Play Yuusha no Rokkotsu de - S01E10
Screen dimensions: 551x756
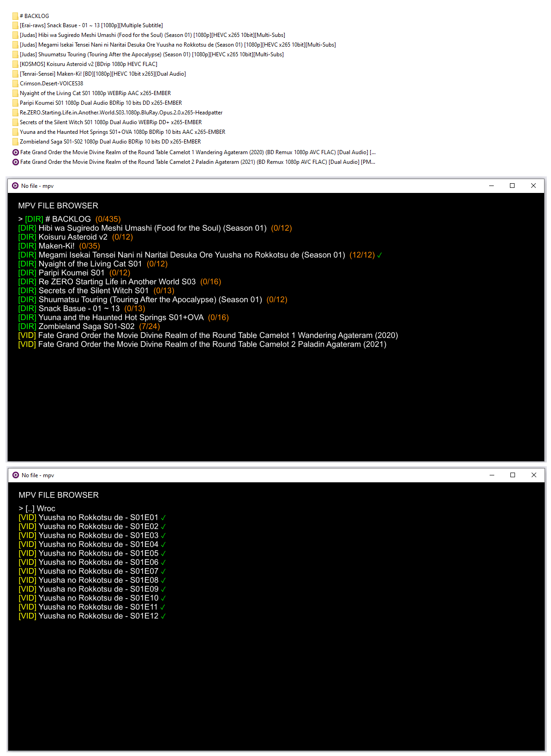(x=92, y=598)
